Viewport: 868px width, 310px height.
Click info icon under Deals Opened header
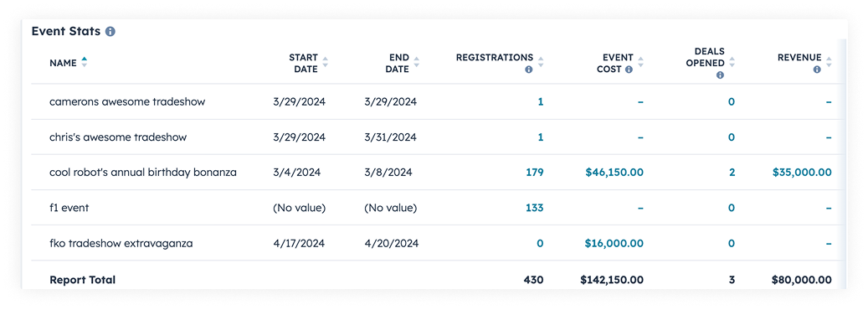coord(720,75)
